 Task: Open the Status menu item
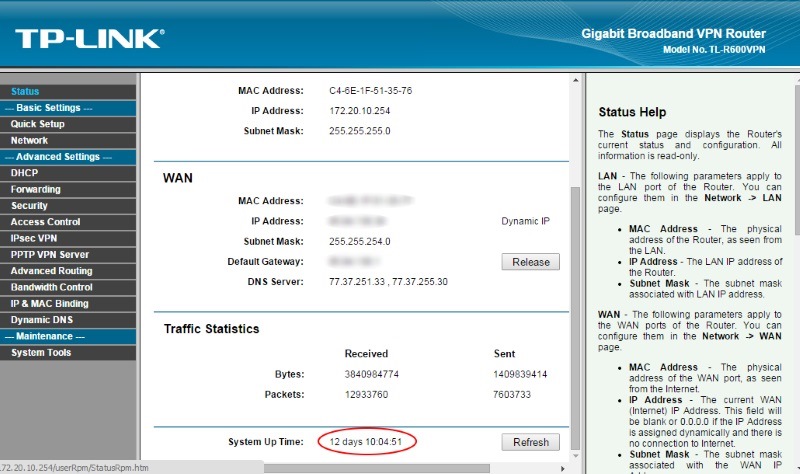tap(25, 91)
